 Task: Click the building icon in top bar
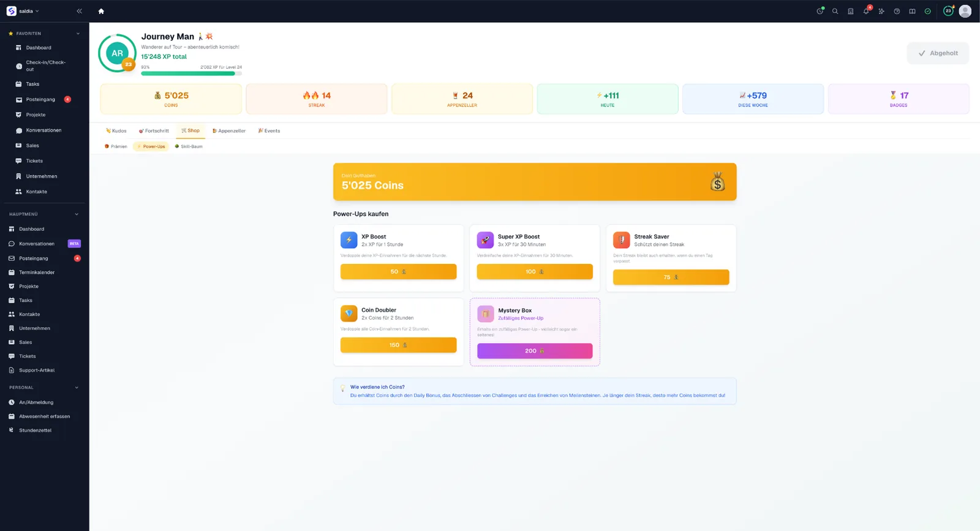tap(850, 11)
